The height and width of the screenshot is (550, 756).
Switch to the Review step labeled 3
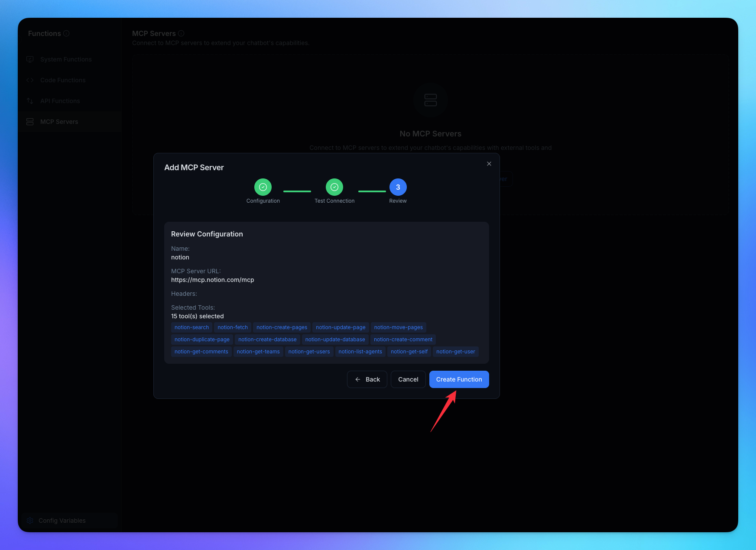point(398,187)
